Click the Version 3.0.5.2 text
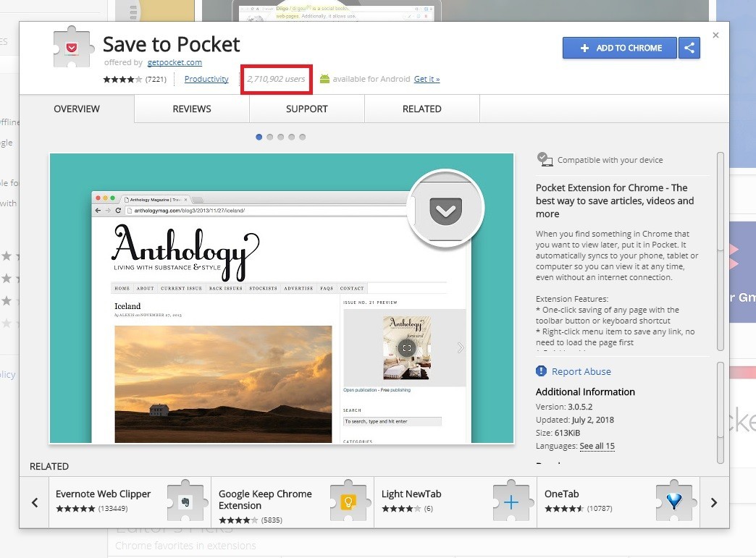The image size is (756, 558). tap(564, 407)
